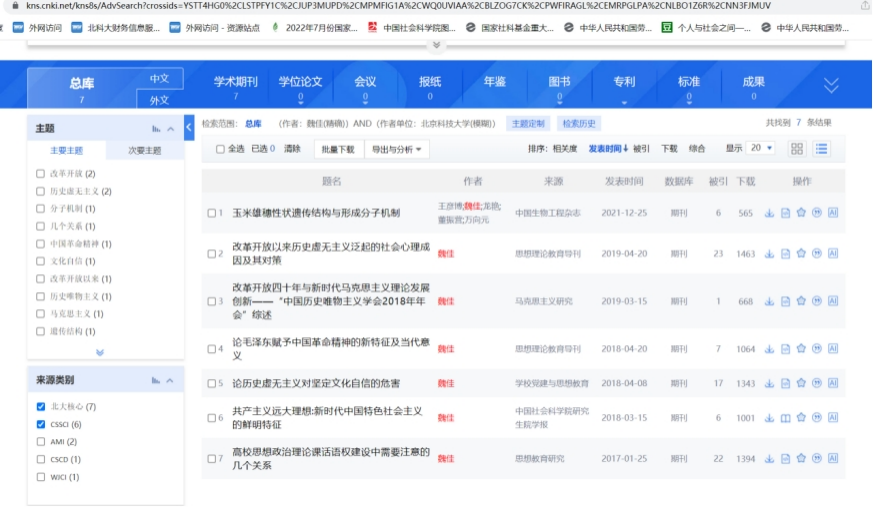
Task: Open article 论历史虚无主义对坚定文化自信的危害
Action: pos(315,383)
